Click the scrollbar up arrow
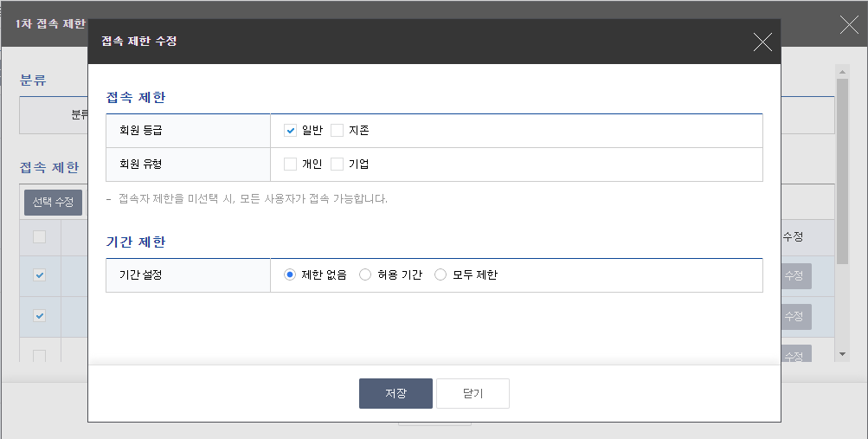 (841, 72)
